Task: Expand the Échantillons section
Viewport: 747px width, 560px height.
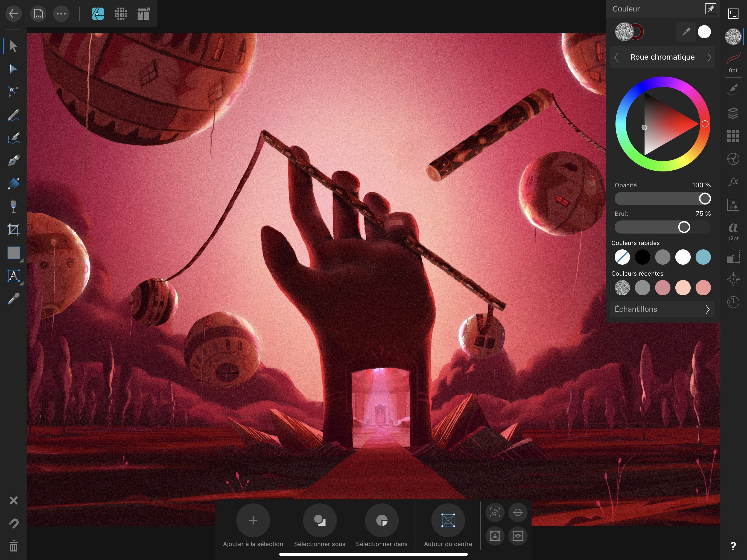Action: (x=662, y=309)
